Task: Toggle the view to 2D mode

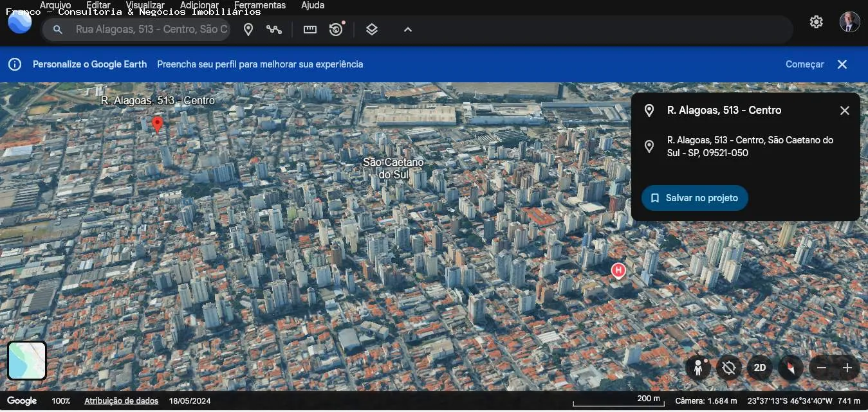Action: pos(760,368)
